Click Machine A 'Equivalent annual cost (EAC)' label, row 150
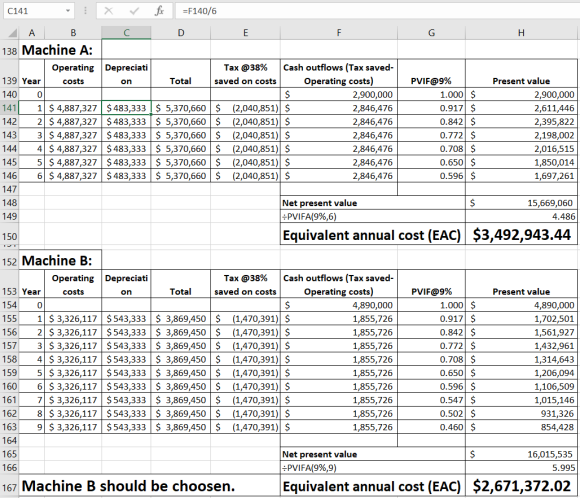The image size is (580, 498). 373,235
